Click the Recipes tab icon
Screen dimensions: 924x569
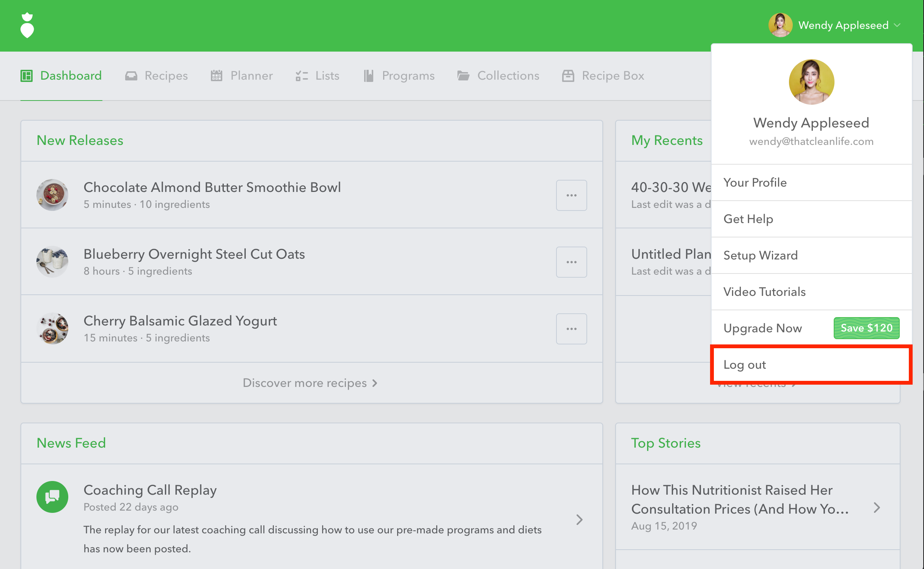tap(131, 76)
